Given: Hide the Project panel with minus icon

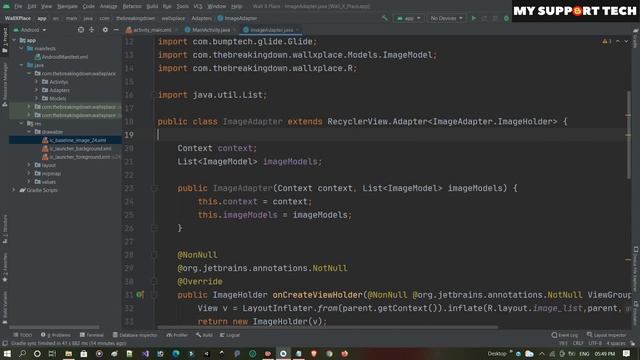Looking at the screenshot, I should [x=116, y=30].
